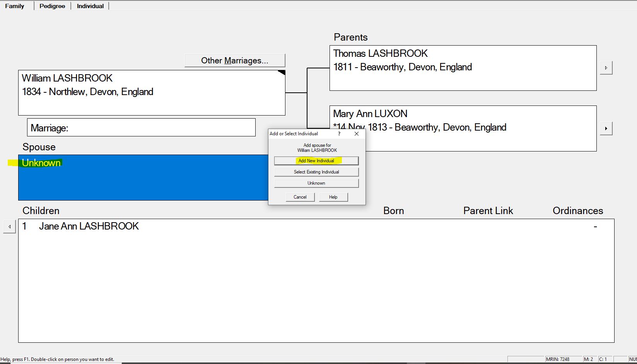
Task: Click the M: 2 status bar entry
Action: pyautogui.click(x=589, y=359)
